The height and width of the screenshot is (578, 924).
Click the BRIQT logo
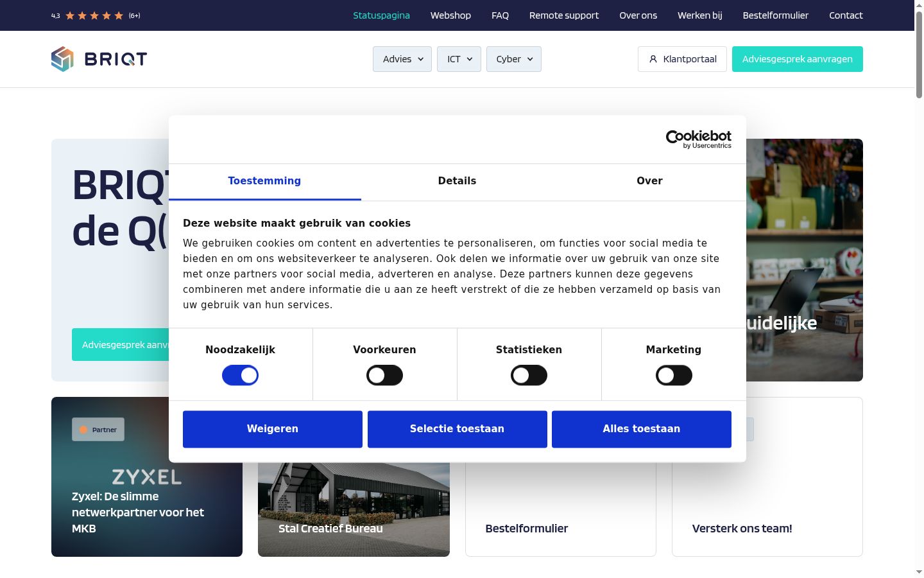pyautogui.click(x=99, y=59)
